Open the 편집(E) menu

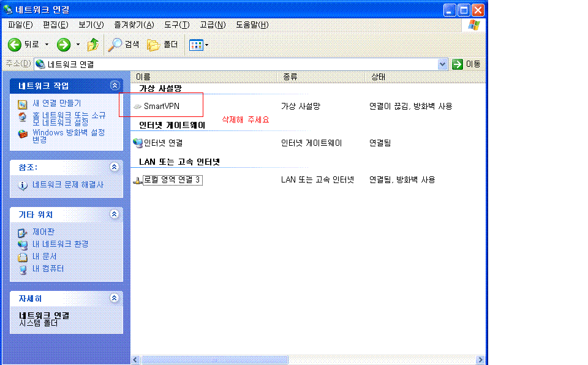click(x=56, y=24)
